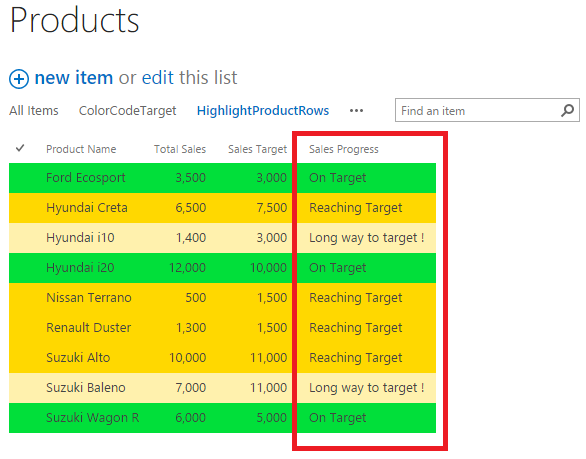The image size is (586, 459).
Task: Click Renault Duster 'Reaching Target' status
Action: coord(355,327)
